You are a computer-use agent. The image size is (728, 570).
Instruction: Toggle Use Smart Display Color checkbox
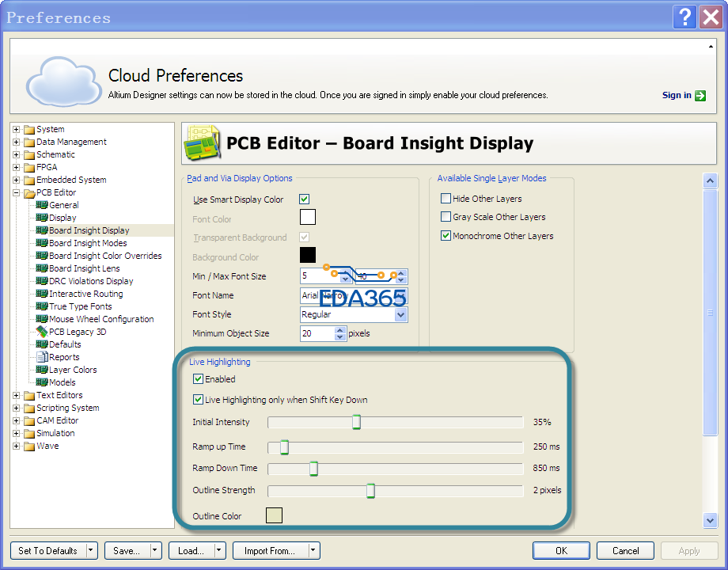(x=304, y=199)
